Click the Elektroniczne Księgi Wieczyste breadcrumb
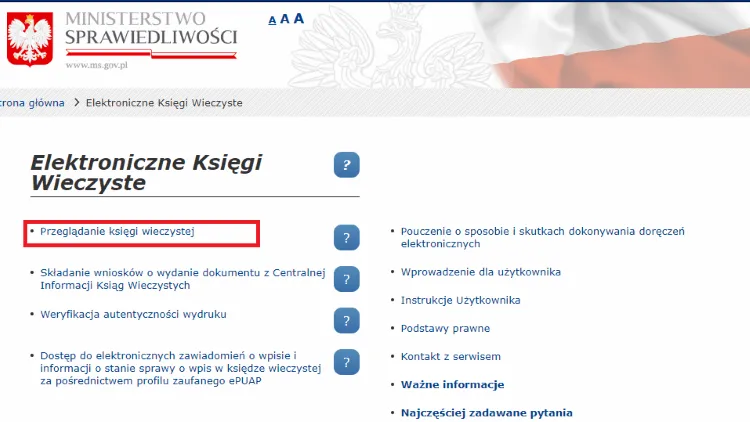 [x=164, y=103]
